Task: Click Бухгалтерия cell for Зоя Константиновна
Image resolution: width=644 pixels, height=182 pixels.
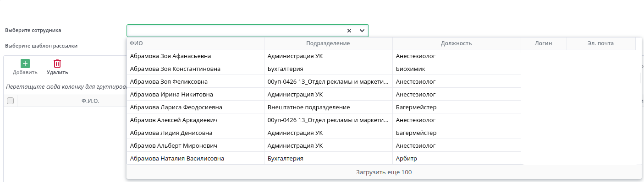Action: (x=328, y=69)
